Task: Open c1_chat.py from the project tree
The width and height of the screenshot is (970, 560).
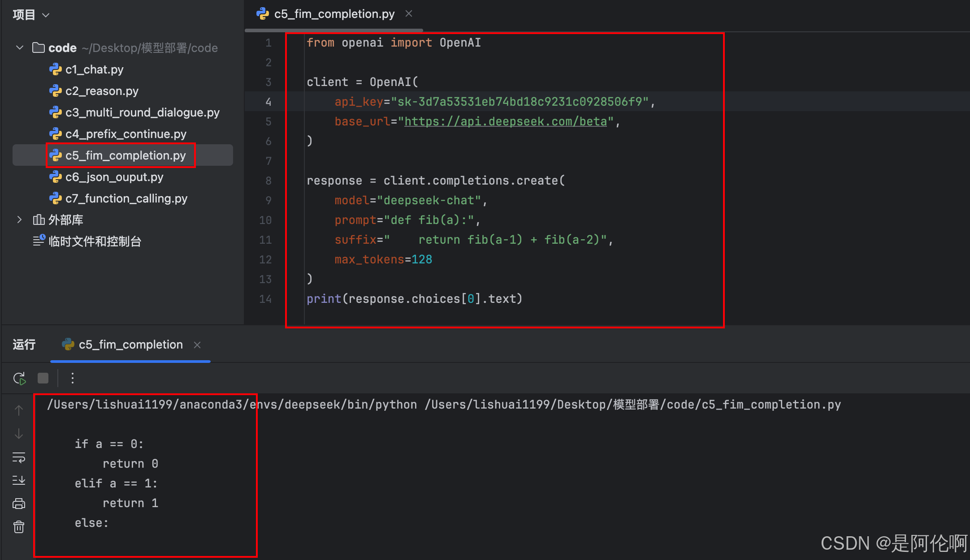Action: 94,69
